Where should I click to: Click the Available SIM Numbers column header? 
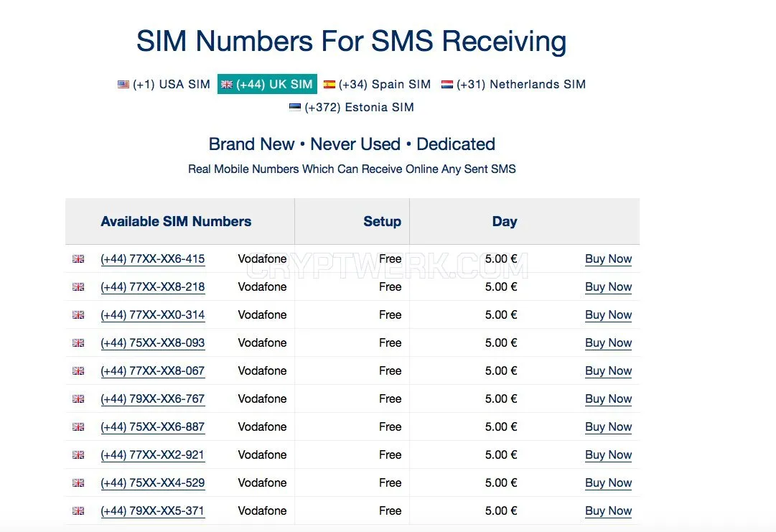(176, 221)
